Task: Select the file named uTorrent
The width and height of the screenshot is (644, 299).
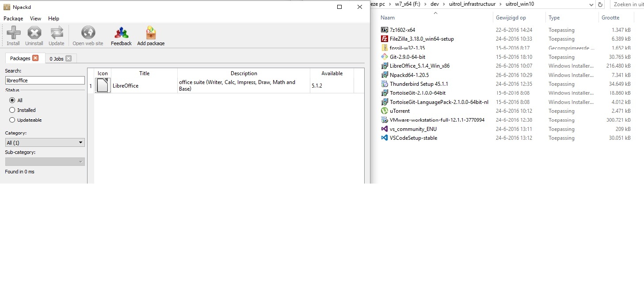Action: pos(400,111)
